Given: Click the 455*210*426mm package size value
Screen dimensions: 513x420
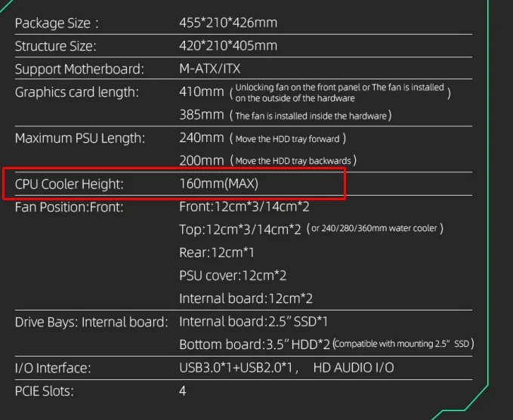Looking at the screenshot, I should [x=228, y=23].
